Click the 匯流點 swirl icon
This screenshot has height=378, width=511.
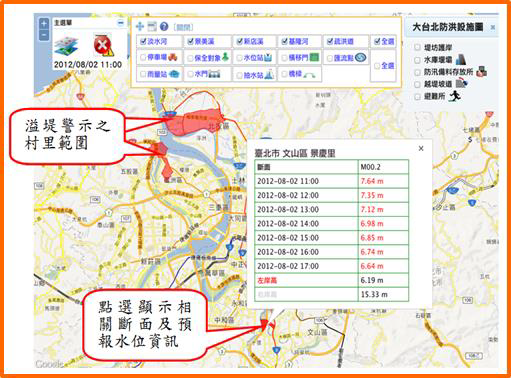point(360,57)
